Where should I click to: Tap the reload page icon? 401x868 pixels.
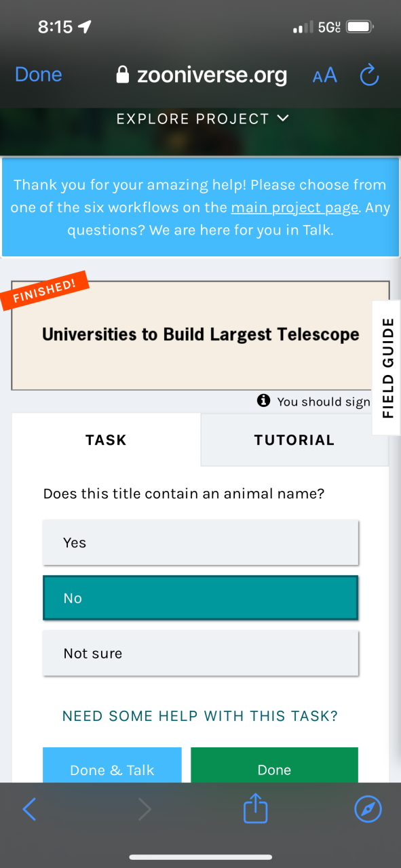tap(369, 75)
